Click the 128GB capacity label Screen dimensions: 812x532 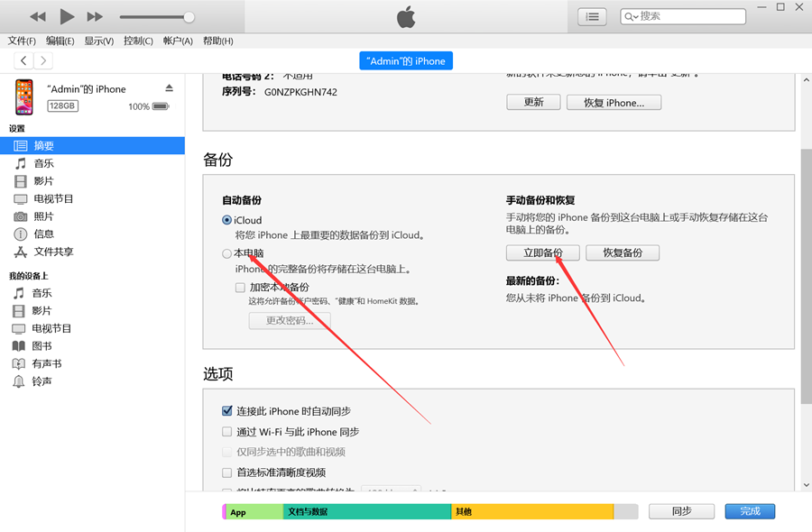[62, 105]
